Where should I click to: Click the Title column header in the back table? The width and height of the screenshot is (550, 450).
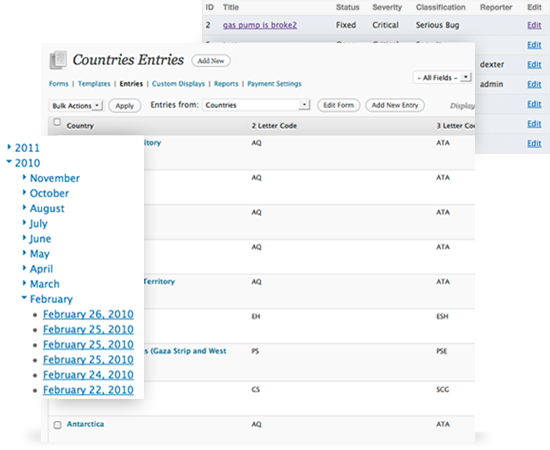pos(231,7)
